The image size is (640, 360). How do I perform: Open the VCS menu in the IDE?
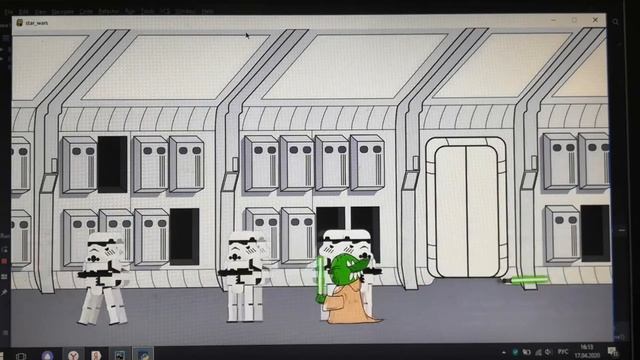[165, 12]
